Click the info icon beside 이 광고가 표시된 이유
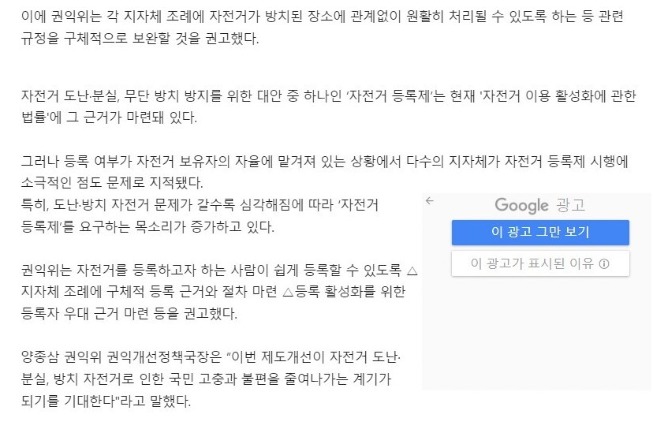 (x=604, y=264)
